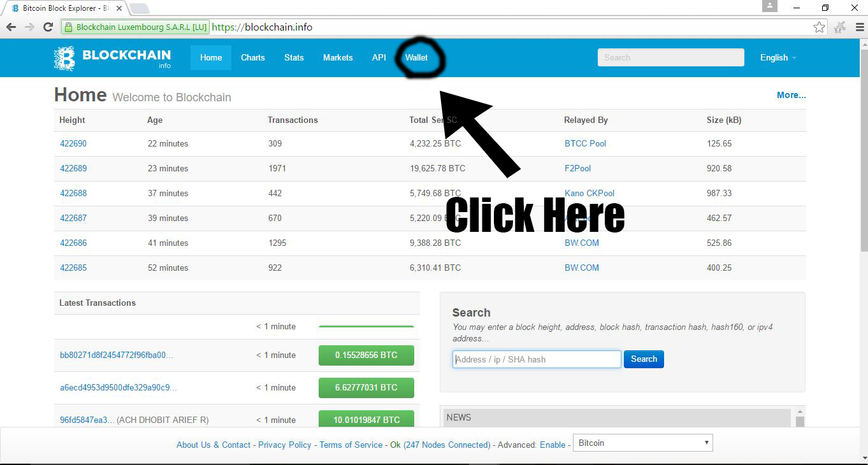Open transaction 96fd5847ea3...

pyautogui.click(x=87, y=420)
